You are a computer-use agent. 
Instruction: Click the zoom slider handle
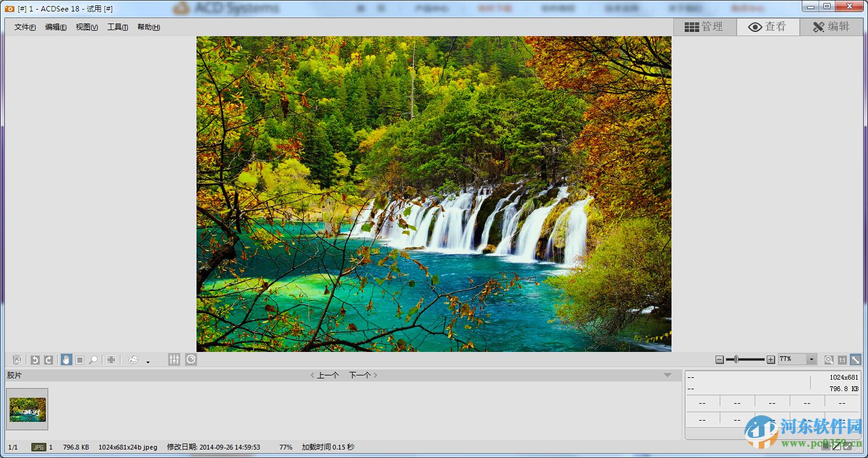[736, 359]
